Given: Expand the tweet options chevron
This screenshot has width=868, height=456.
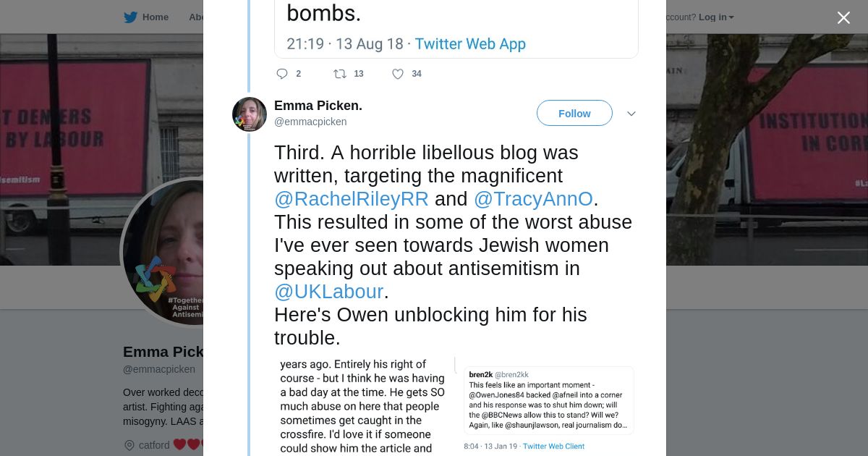Looking at the screenshot, I should [x=631, y=114].
